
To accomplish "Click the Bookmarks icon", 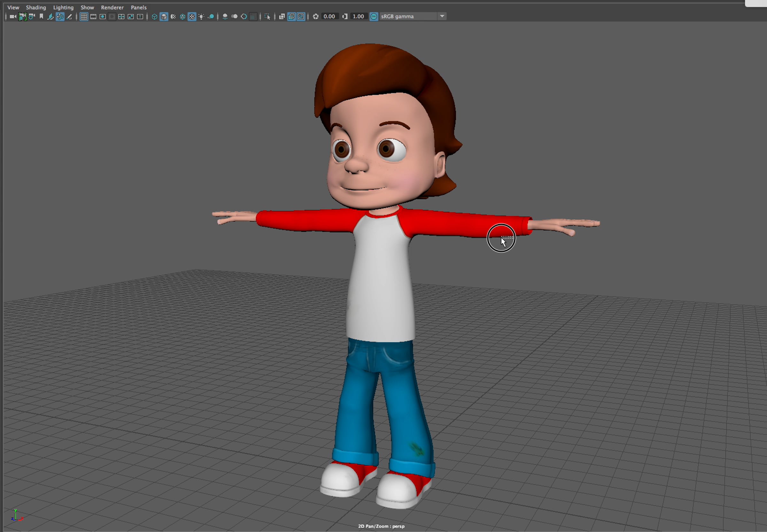I will click(41, 16).
